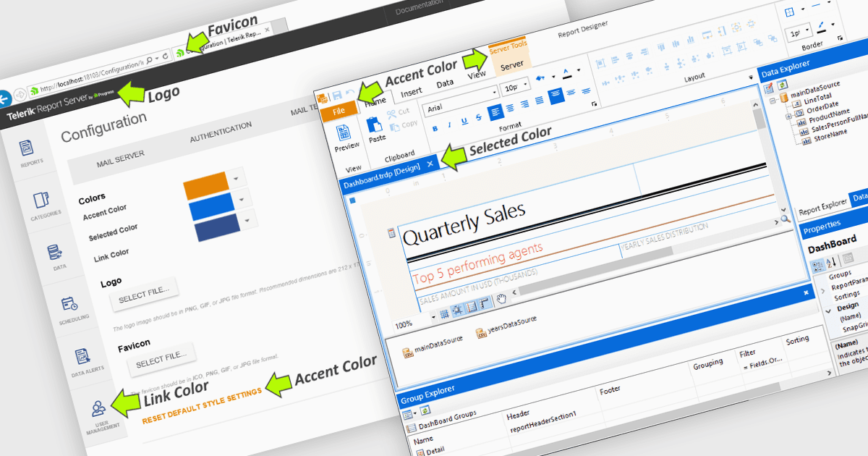Switch to the Data ribbon tab
The height and width of the screenshot is (456, 868).
tap(445, 83)
